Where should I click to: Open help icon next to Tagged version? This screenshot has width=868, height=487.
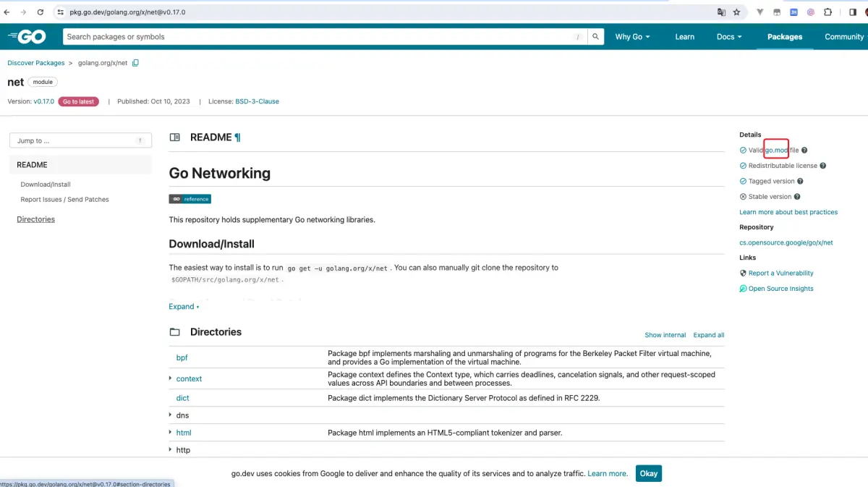coord(800,182)
